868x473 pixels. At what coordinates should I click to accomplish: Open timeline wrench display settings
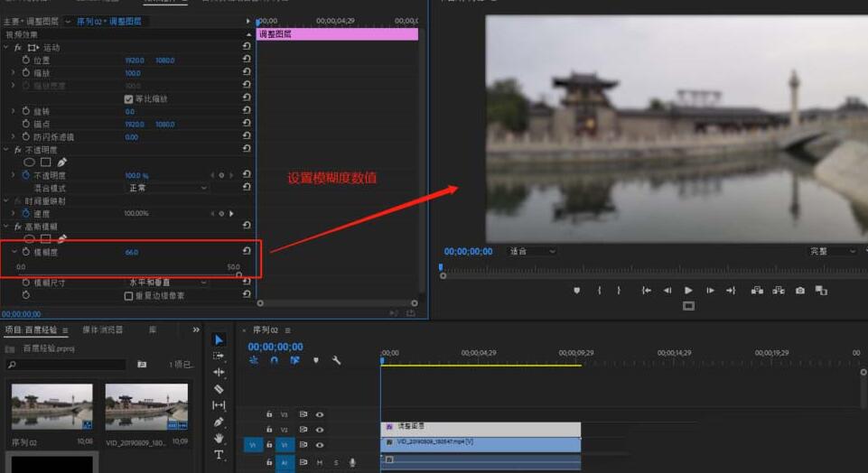(x=336, y=360)
